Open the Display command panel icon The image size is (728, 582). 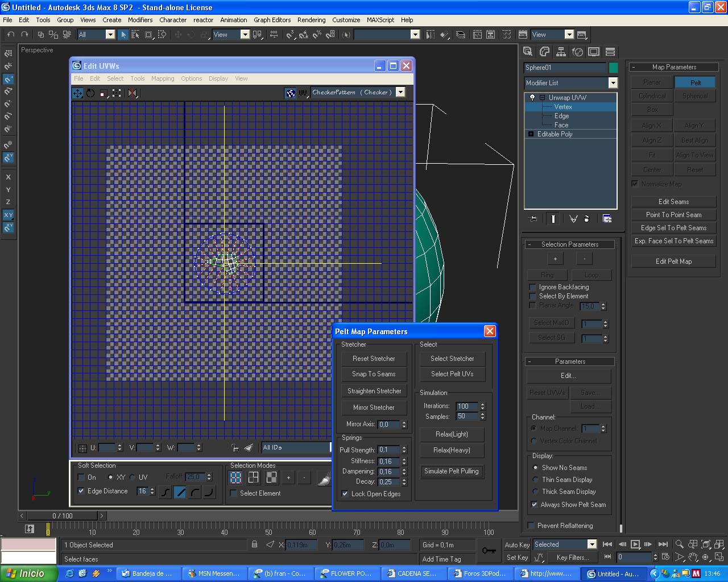[594, 52]
